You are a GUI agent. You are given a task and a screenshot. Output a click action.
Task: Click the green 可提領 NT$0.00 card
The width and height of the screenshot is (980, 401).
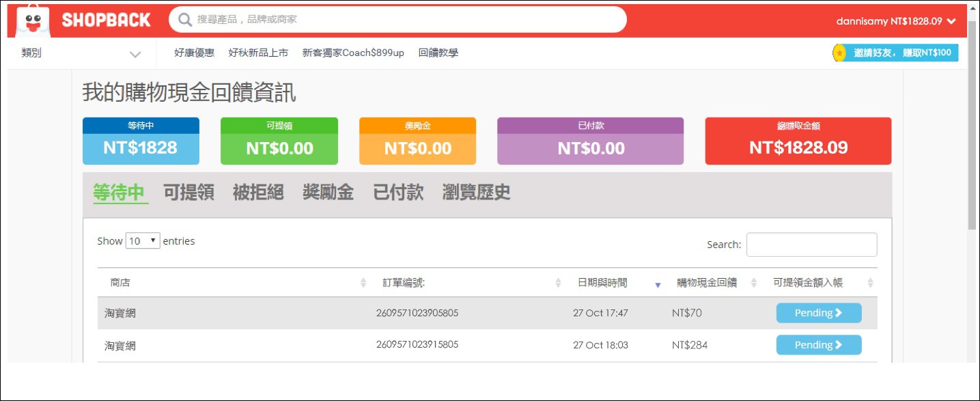click(279, 141)
